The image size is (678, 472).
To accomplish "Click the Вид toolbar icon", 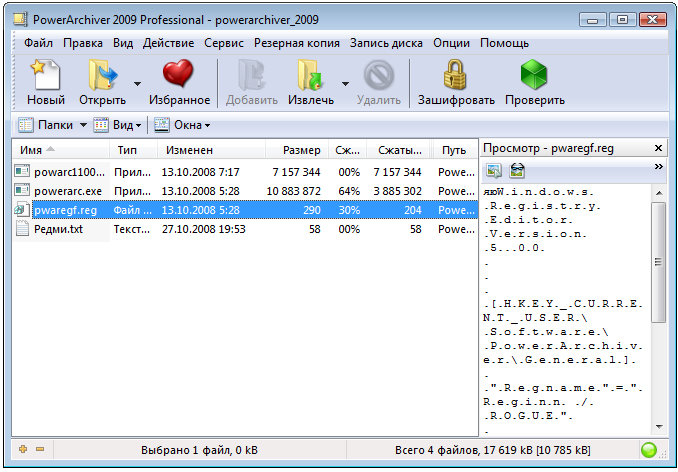I will coord(101,125).
